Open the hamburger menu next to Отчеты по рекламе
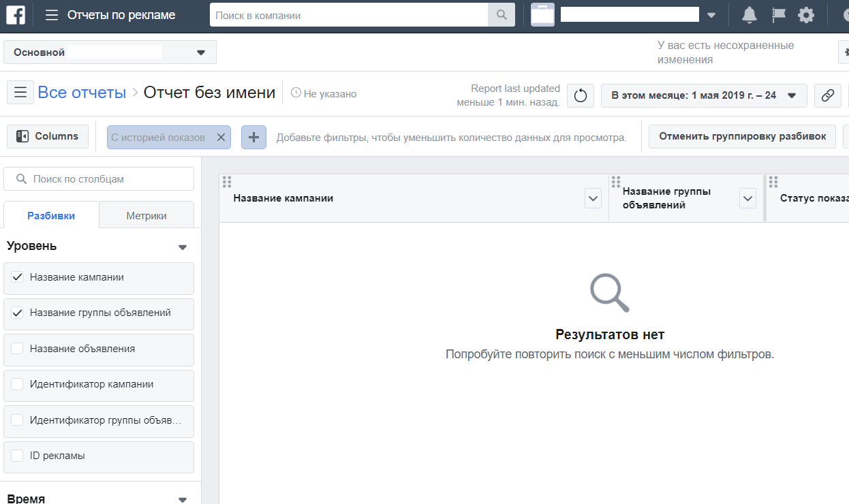Viewport: 849px width, 504px height. pos(52,15)
